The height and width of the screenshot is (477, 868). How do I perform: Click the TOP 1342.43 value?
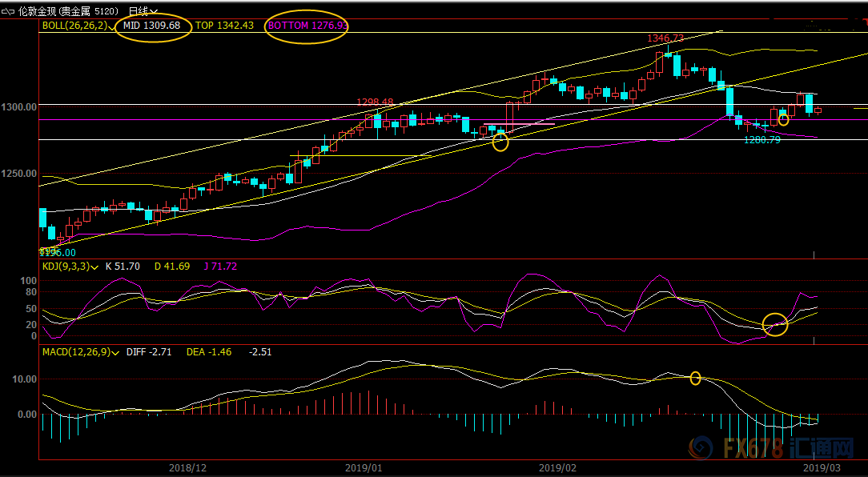[224, 26]
